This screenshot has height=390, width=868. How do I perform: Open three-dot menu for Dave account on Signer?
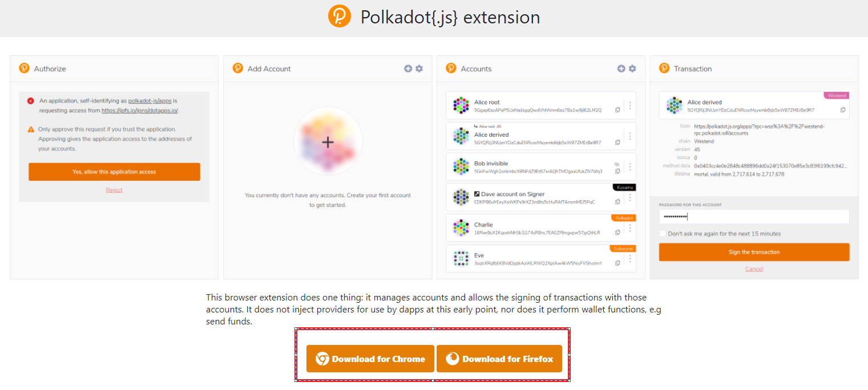click(630, 197)
